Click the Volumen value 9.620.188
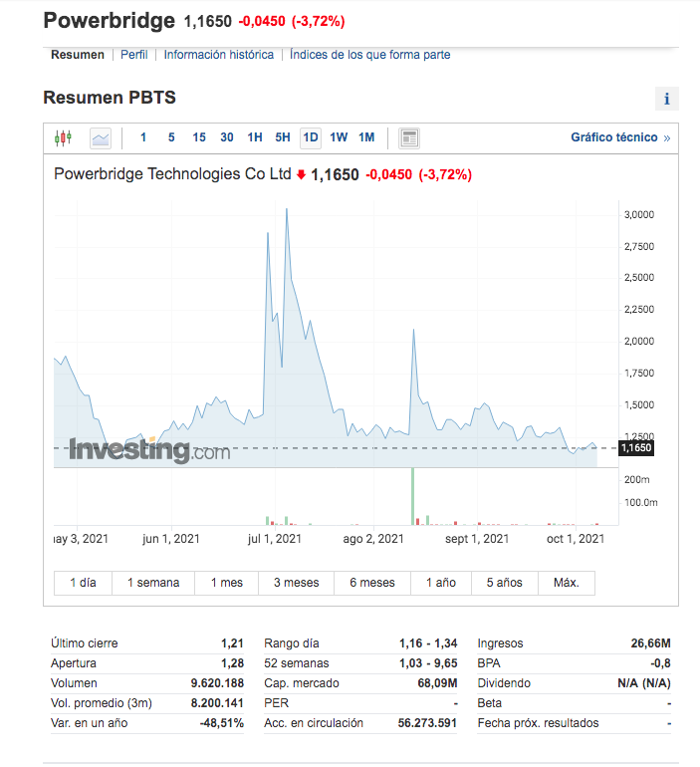The width and height of the screenshot is (700, 767). (217, 683)
